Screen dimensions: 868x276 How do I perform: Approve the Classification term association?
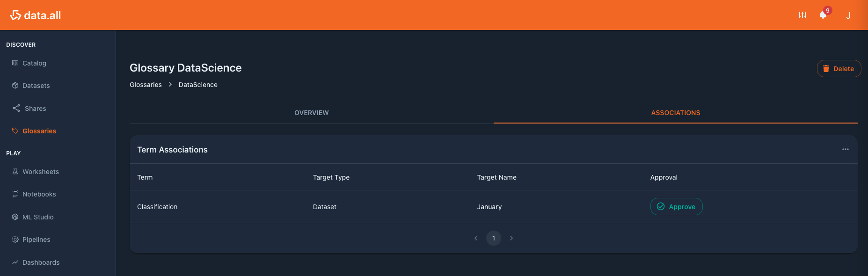[676, 207]
